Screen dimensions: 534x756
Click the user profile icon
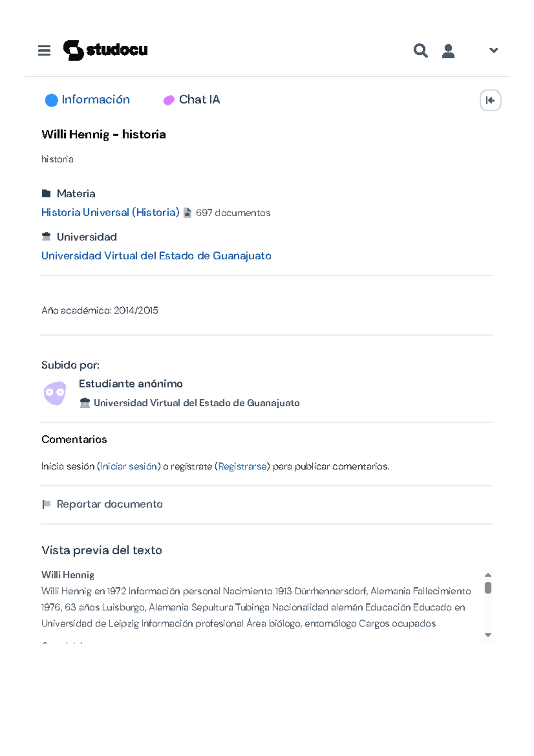click(x=448, y=51)
